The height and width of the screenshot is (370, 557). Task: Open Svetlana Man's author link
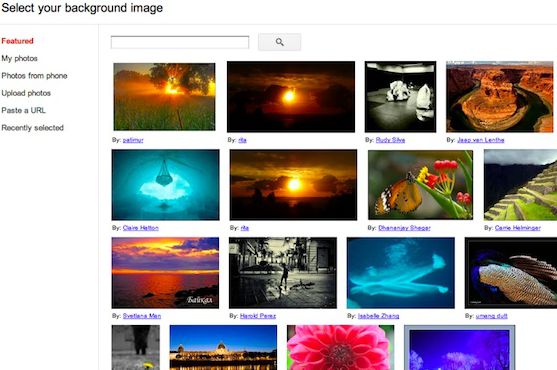click(x=142, y=316)
